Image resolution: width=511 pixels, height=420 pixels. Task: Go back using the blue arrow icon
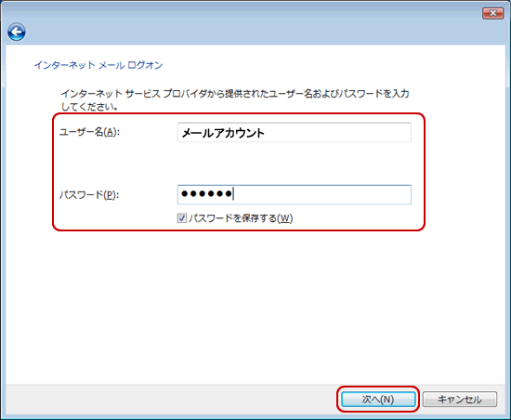17,32
